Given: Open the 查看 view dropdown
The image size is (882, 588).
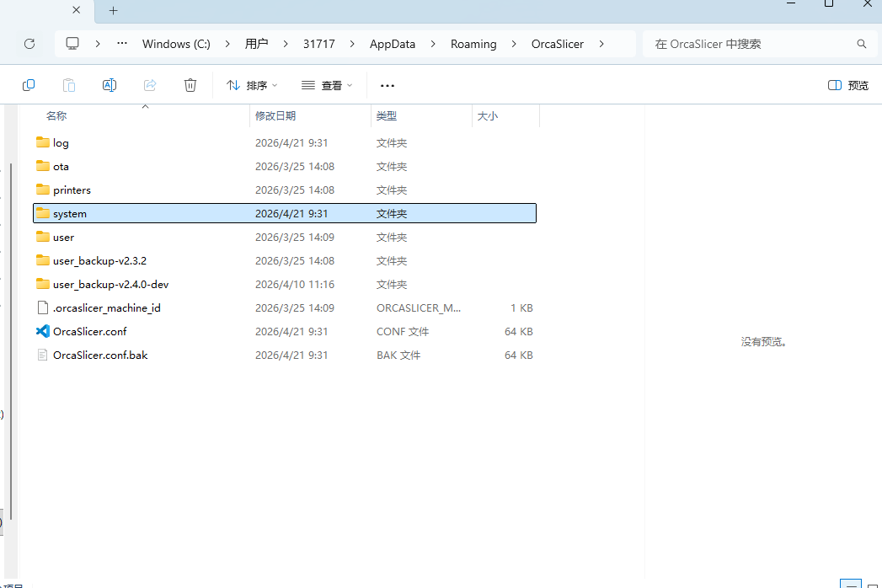Looking at the screenshot, I should [328, 86].
